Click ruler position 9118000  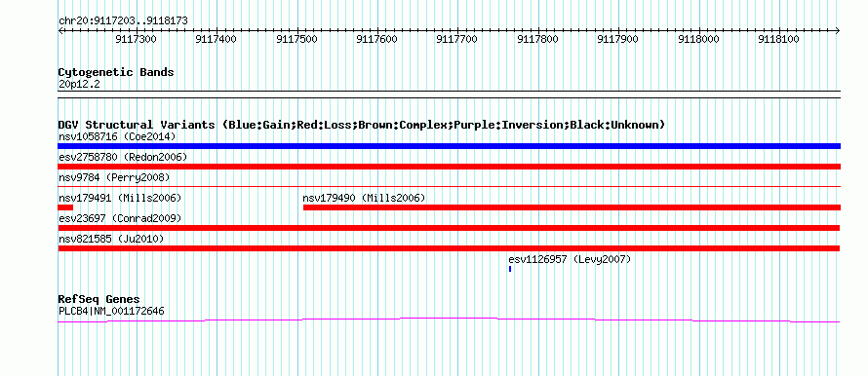(x=698, y=39)
